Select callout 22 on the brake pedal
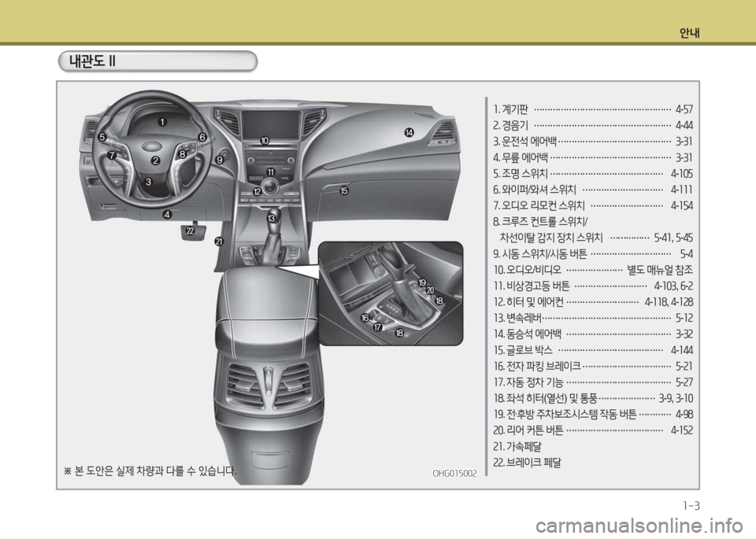 coord(190,230)
